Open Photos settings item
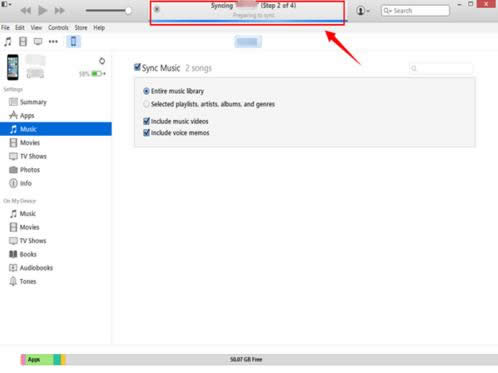The height and width of the screenshot is (373, 498). pos(56,170)
